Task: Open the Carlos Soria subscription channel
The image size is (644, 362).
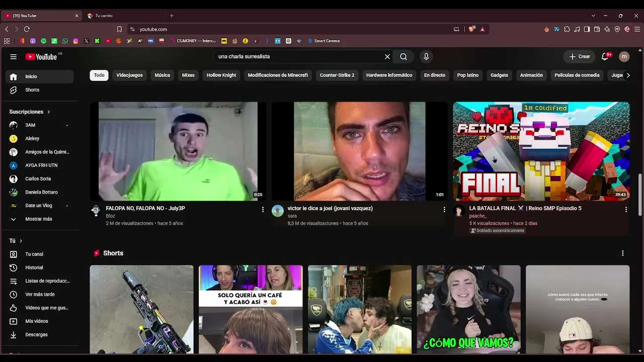Action: [39, 179]
